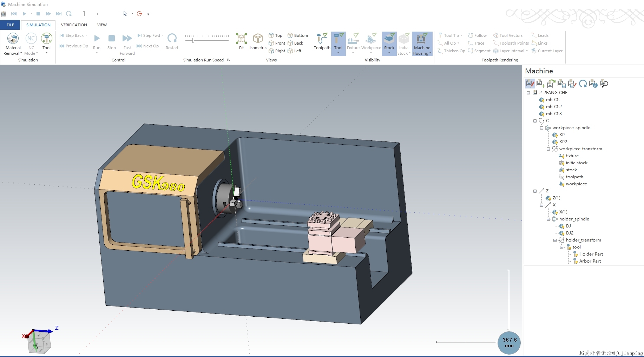Image resolution: width=644 pixels, height=357 pixels.
Task: Click the Restart simulation icon
Action: point(172,38)
